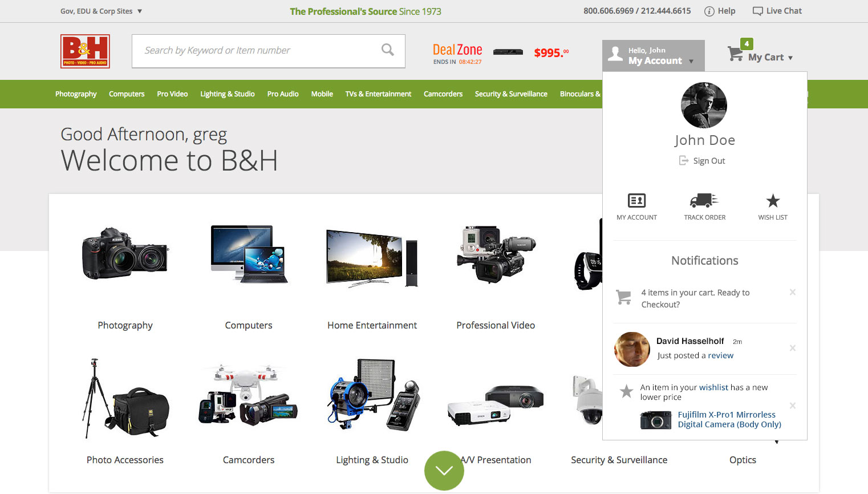Click the DealZone product image
This screenshot has height=494, width=868.
[508, 52]
